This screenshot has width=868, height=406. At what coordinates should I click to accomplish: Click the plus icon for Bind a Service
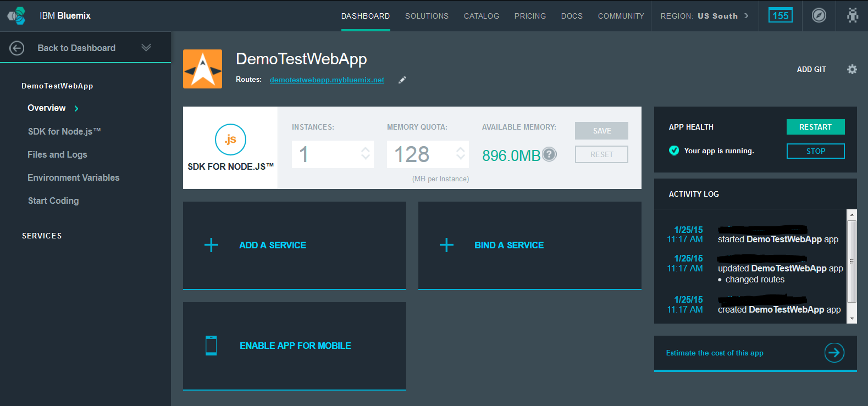coord(446,245)
